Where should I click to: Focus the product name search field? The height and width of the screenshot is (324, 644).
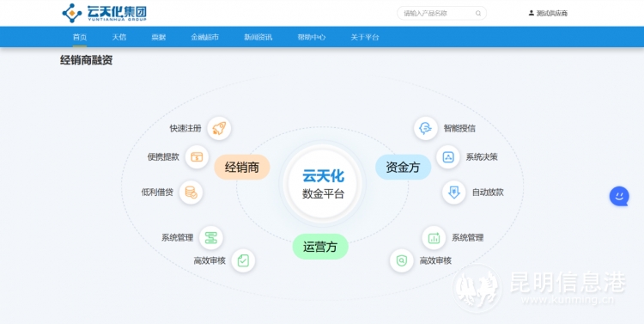[441, 13]
